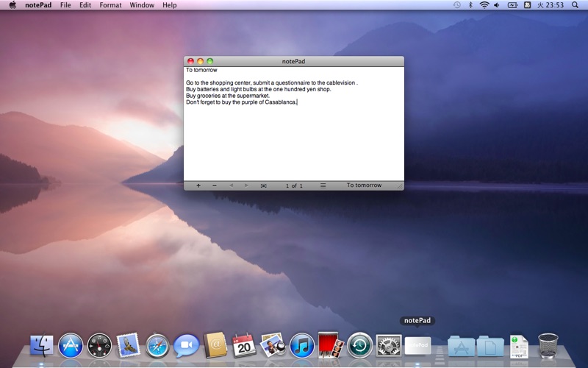Viewport: 588px width, 368px height.
Task: Open the Trash from the Dock
Action: 548,346
